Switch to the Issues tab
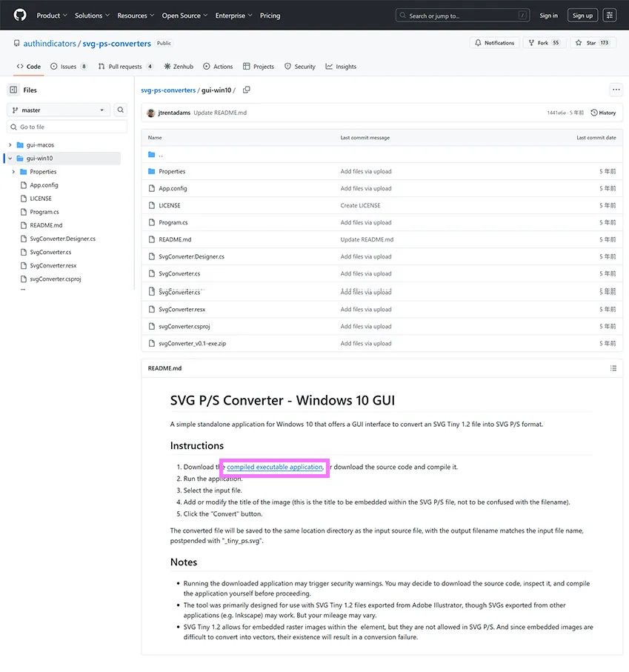Viewport: 629px width, 672px height. (69, 67)
